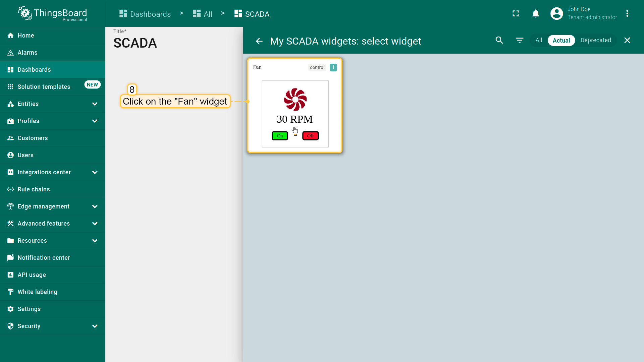Open widget search magnifier icon

pos(499,40)
